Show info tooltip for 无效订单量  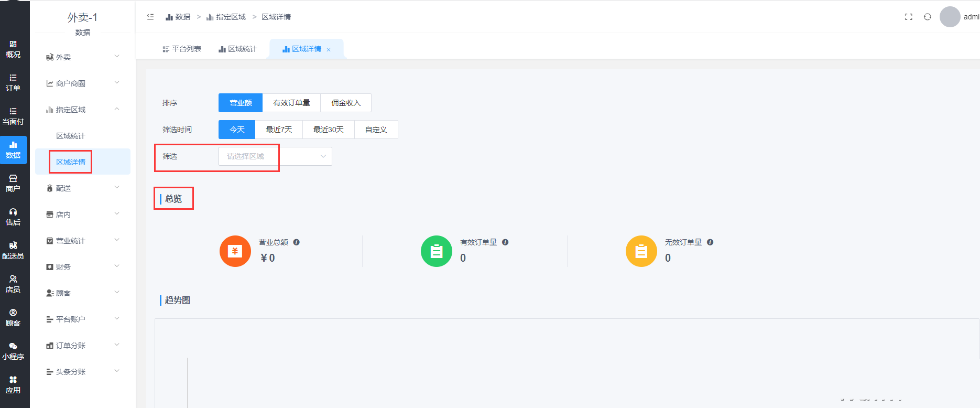coord(710,242)
